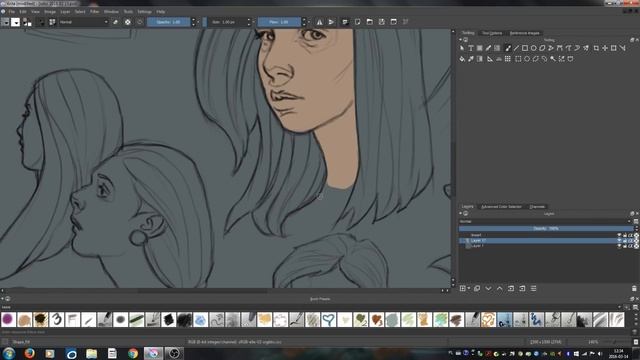Select the Freehand Brush tool in Toolbox
This screenshot has height=360, width=640.
[x=508, y=48]
